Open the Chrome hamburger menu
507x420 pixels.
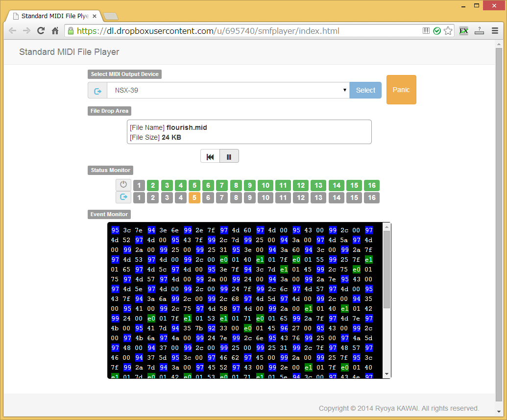495,31
